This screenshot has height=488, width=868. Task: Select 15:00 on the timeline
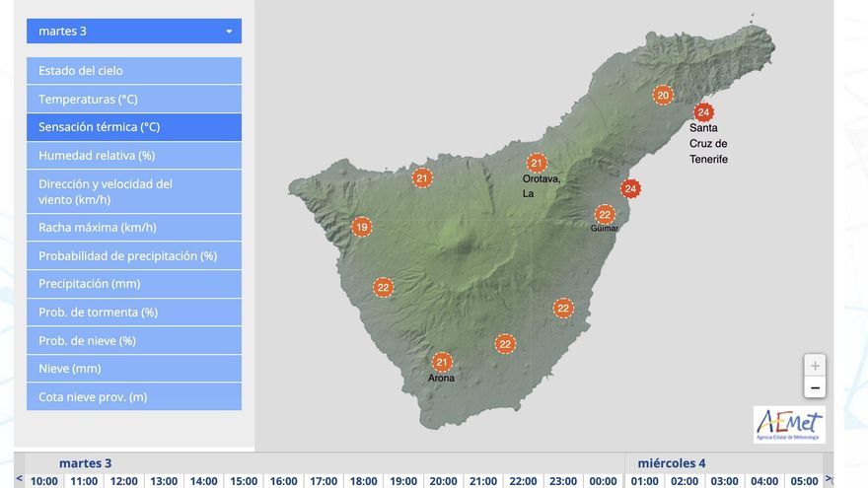[x=244, y=481]
